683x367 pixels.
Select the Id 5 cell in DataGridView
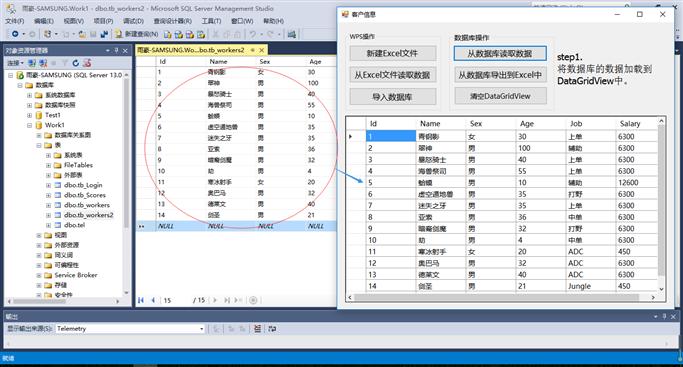pos(391,182)
